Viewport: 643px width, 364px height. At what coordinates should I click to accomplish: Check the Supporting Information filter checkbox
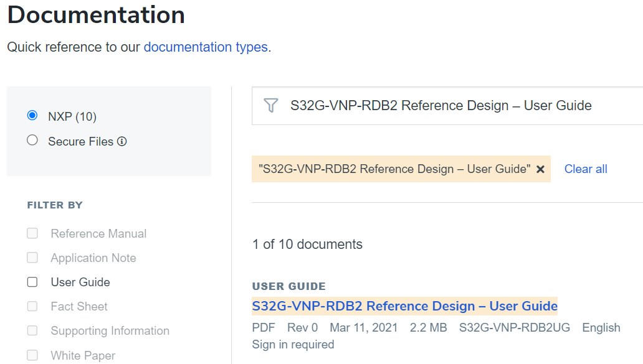point(32,330)
